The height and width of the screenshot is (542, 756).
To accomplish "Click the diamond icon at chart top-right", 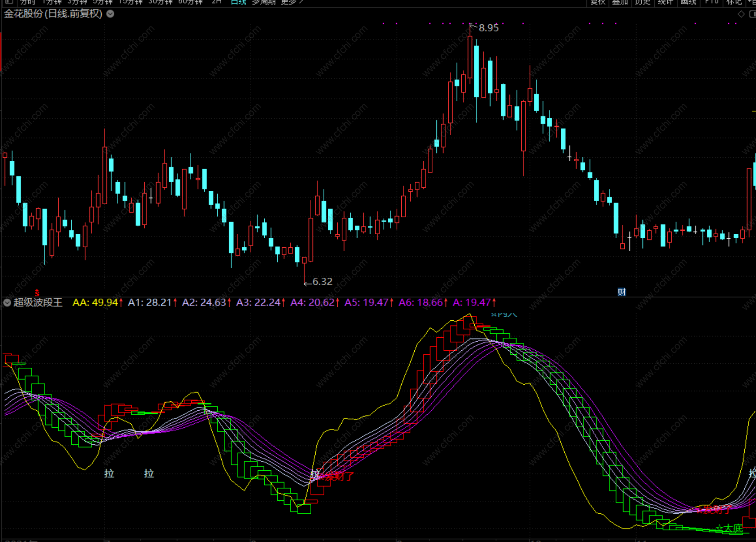I will tap(741, 14).
